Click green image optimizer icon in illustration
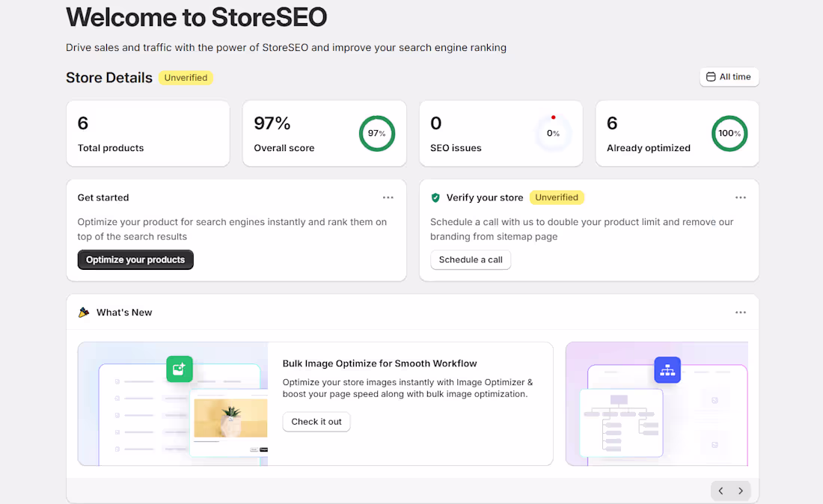This screenshot has width=823, height=504. [x=180, y=369]
